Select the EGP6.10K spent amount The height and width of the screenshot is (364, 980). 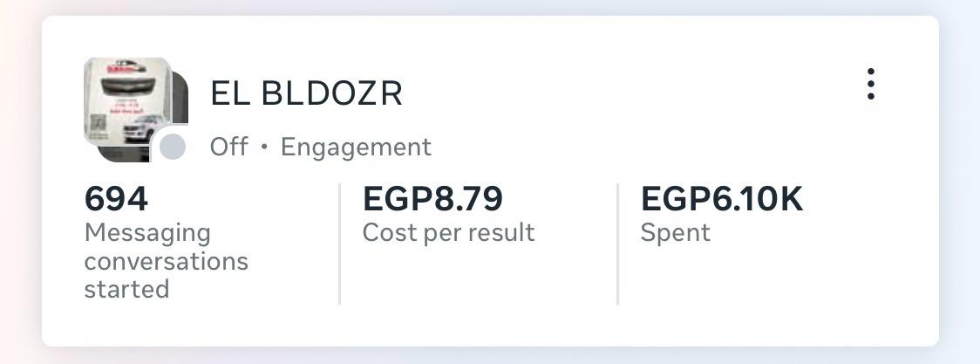point(721,199)
